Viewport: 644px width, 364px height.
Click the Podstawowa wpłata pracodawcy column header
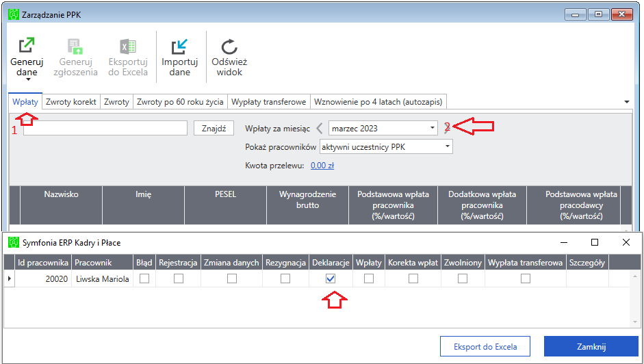point(574,205)
